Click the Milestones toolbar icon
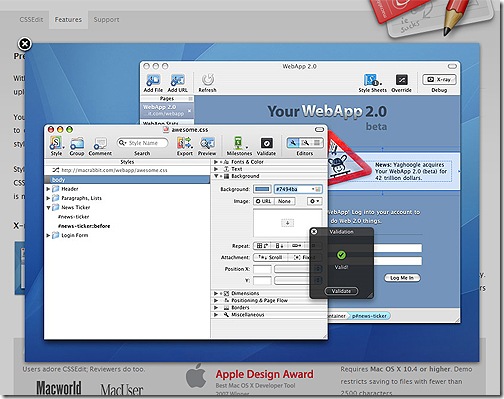 (238, 143)
